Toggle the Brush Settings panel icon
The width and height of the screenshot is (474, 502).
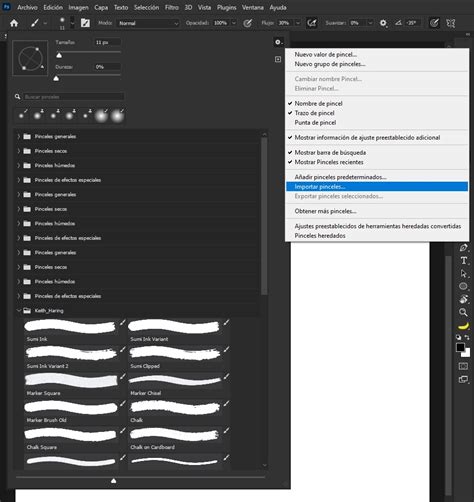pos(85,23)
